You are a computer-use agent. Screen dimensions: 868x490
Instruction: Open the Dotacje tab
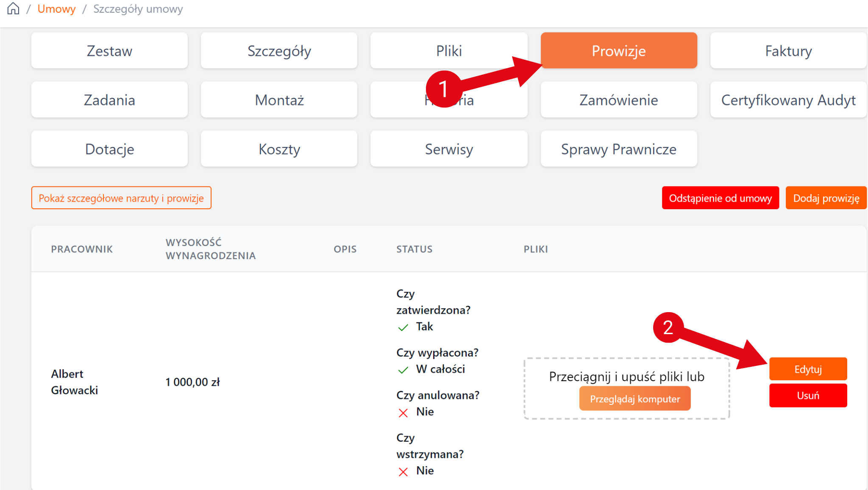tap(109, 149)
